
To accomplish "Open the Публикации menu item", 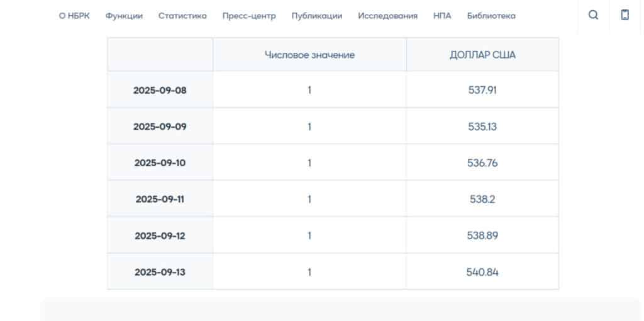I will (317, 16).
